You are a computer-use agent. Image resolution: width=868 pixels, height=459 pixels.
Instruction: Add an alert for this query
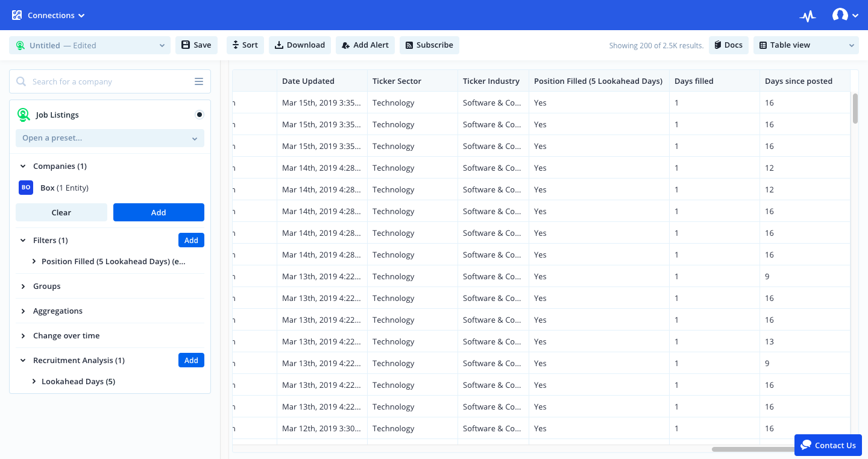(x=365, y=45)
